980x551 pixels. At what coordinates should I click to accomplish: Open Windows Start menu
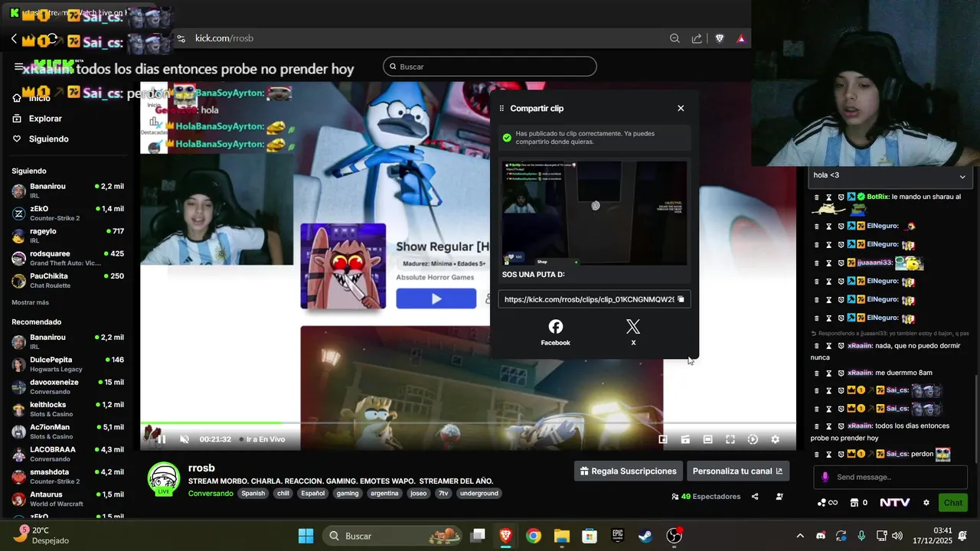pos(305,536)
